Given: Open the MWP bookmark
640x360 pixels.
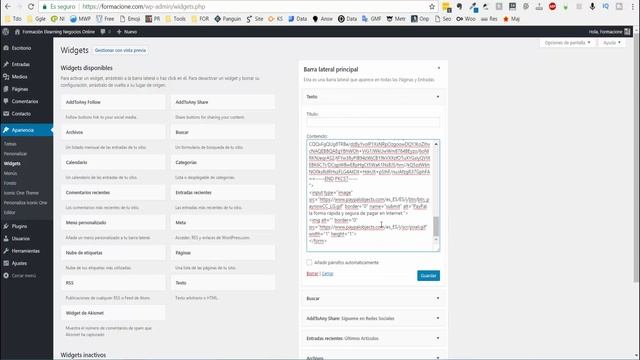Looking at the screenshot, I should click(x=80, y=19).
